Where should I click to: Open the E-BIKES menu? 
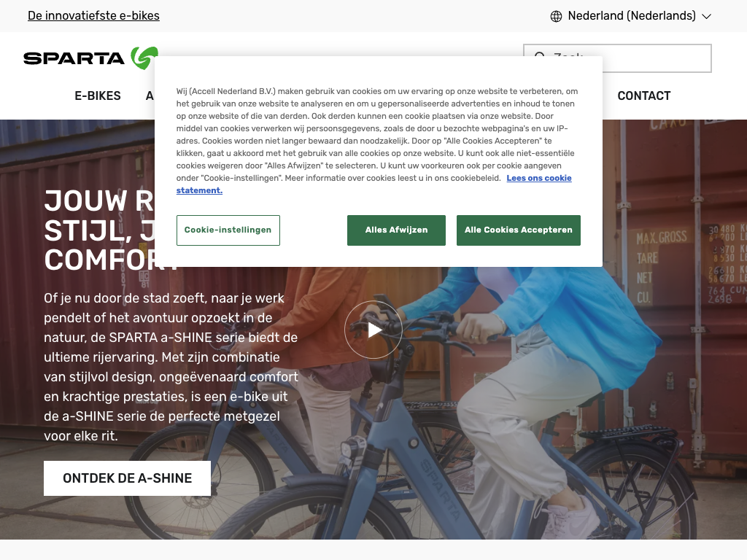[98, 96]
